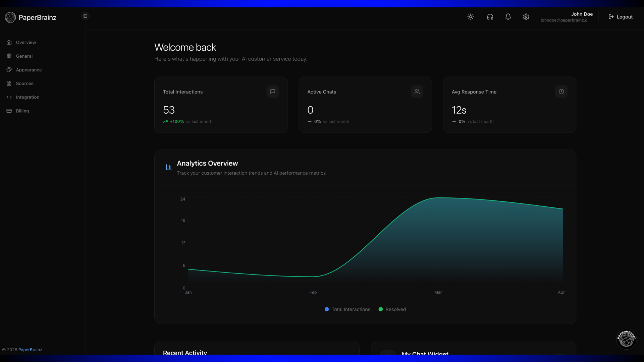The width and height of the screenshot is (644, 362).
Task: Open the settings gear in top bar
Action: point(526,16)
